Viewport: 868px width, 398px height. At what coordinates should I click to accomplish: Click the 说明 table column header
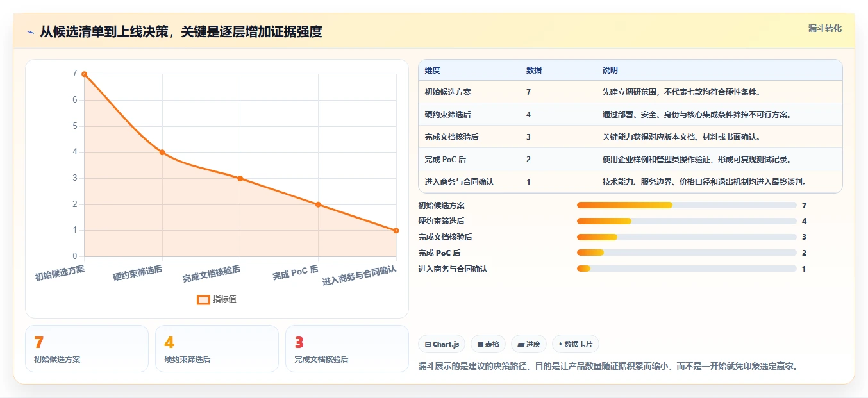pos(610,70)
